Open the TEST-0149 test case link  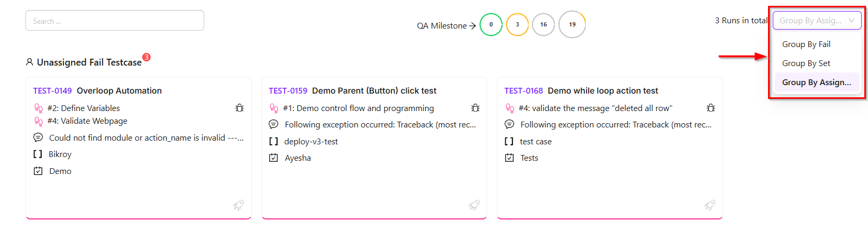click(x=52, y=91)
